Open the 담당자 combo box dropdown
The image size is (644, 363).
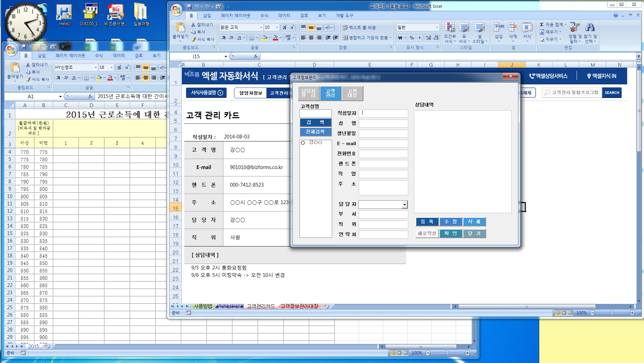(x=405, y=204)
